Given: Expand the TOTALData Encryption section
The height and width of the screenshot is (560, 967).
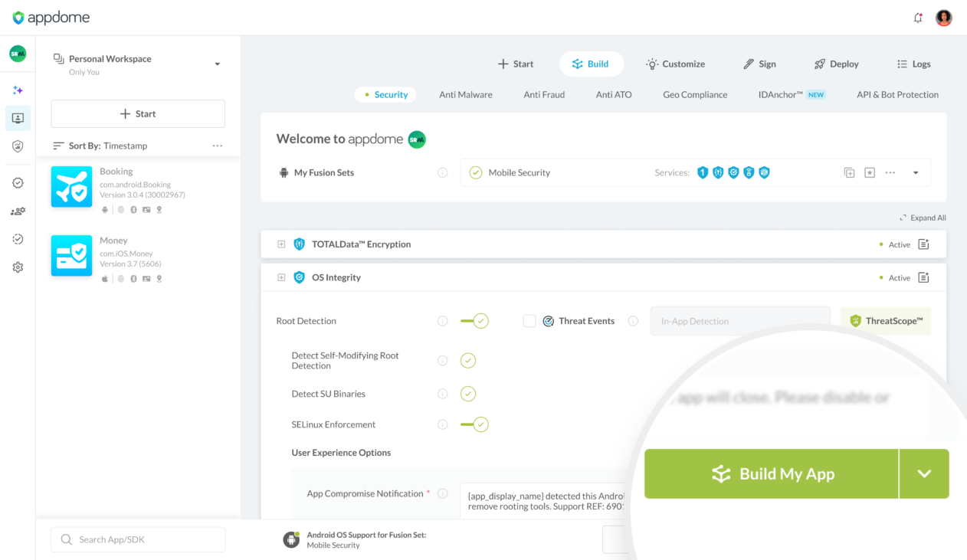Looking at the screenshot, I should pos(281,244).
